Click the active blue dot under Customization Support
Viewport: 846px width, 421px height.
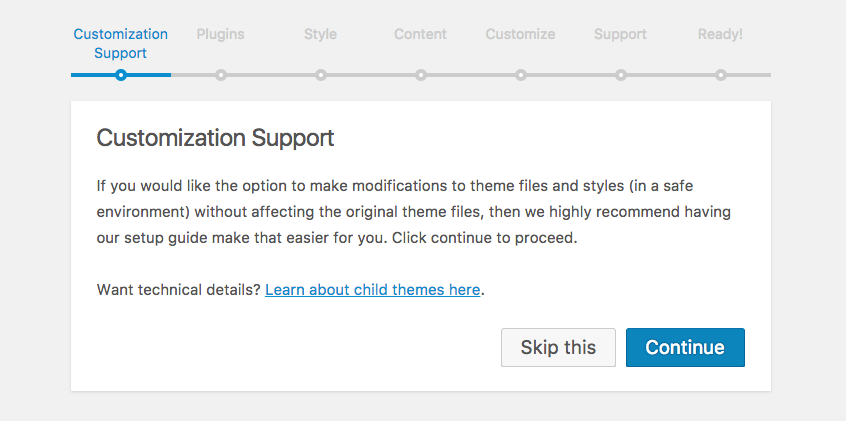[x=121, y=75]
